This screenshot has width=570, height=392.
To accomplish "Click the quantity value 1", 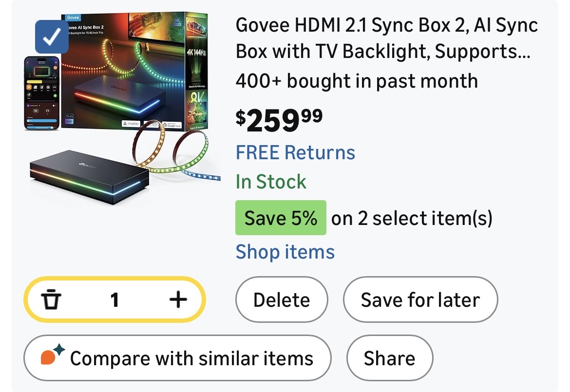I will tap(114, 299).
